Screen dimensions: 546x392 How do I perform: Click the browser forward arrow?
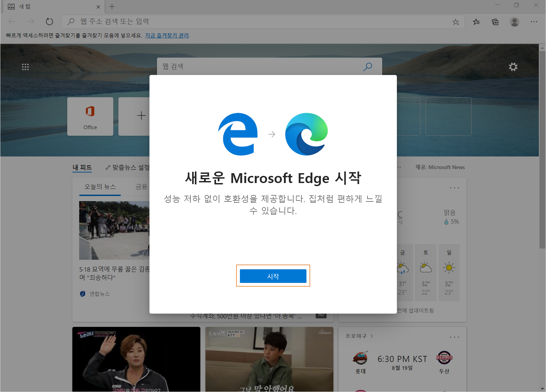(x=31, y=22)
